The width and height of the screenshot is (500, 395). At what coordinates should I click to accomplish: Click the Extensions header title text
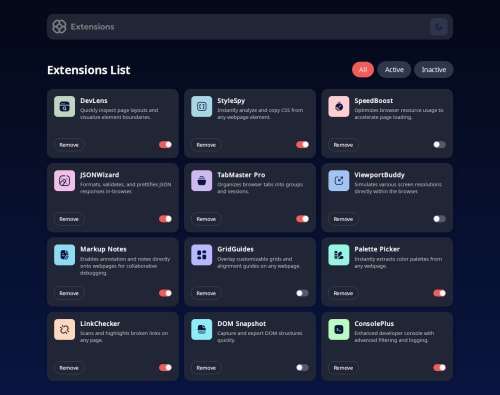pyautogui.click(x=92, y=27)
